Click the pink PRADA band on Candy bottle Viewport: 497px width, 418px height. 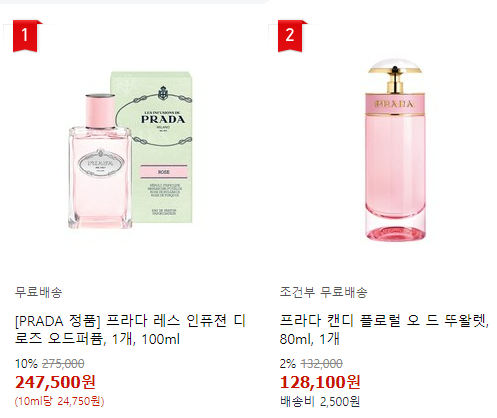(x=395, y=104)
